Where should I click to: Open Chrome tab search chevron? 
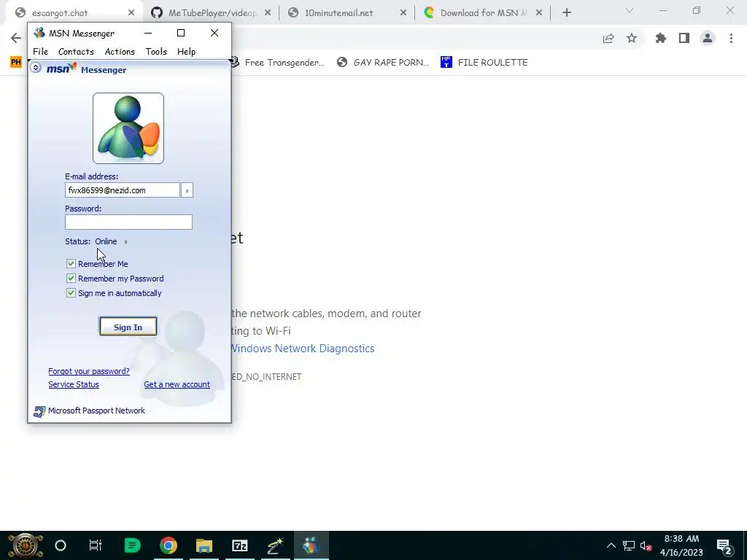[630, 10]
